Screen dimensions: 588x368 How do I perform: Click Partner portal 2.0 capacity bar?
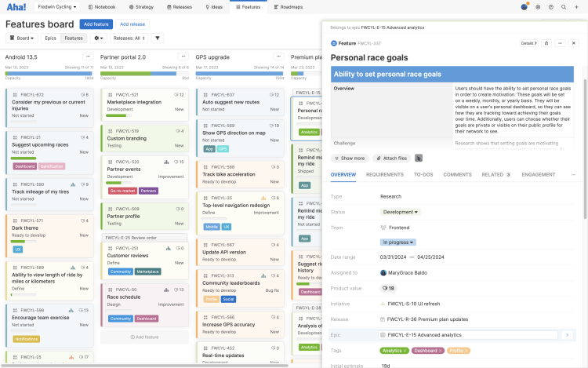pos(144,74)
